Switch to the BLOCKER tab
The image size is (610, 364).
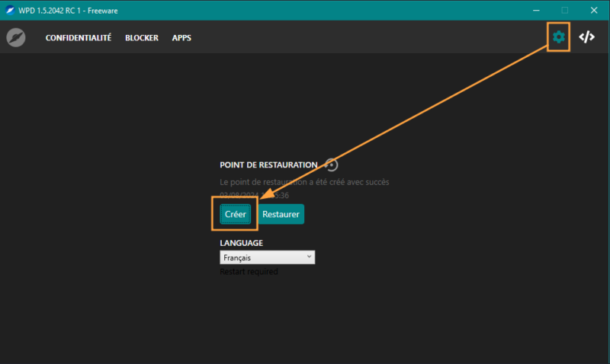tap(142, 37)
